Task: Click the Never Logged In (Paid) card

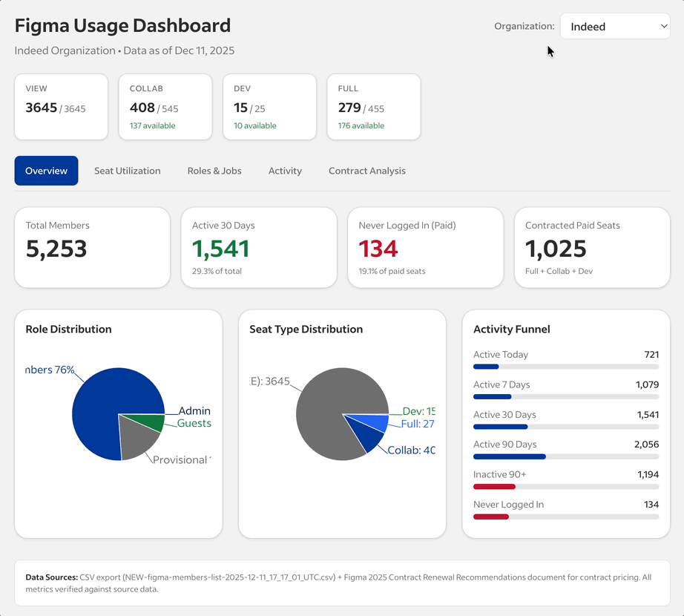Action: tap(425, 247)
